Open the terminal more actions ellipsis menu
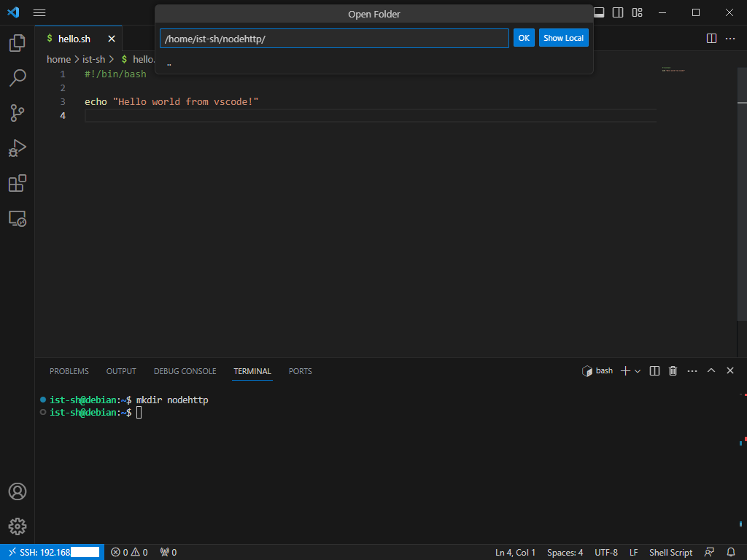 point(692,370)
